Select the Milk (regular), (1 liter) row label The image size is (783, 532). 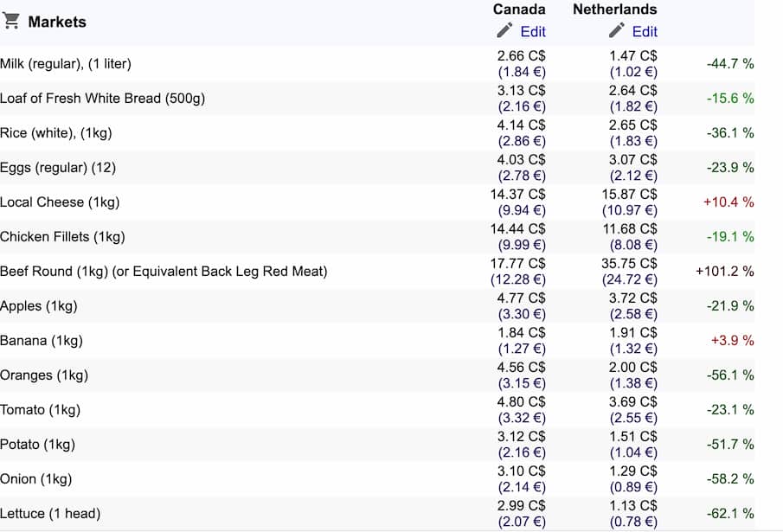pos(66,64)
